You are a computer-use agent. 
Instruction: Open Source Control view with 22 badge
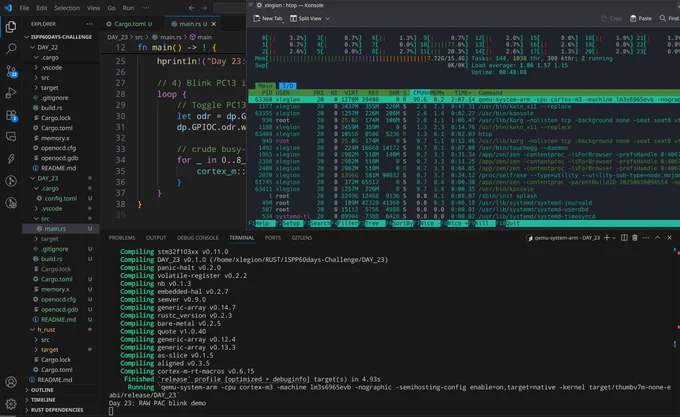coord(11,71)
